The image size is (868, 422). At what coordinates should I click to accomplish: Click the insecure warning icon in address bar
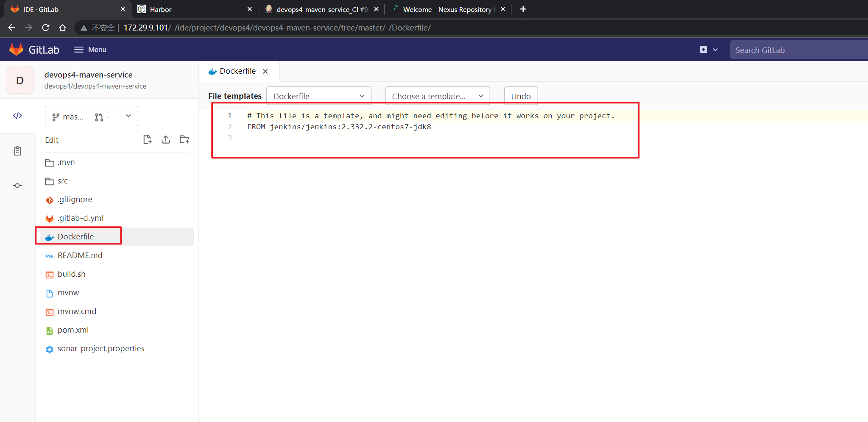tap(84, 28)
